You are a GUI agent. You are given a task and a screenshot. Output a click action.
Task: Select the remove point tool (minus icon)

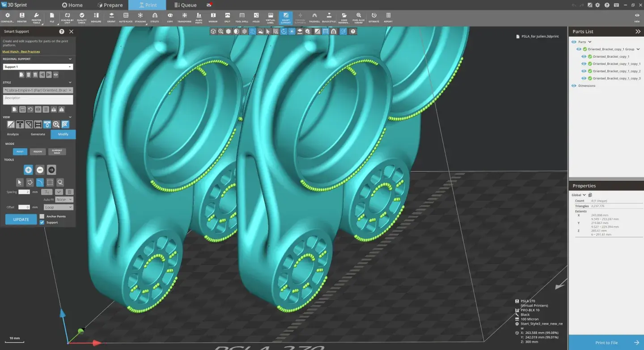tap(40, 170)
